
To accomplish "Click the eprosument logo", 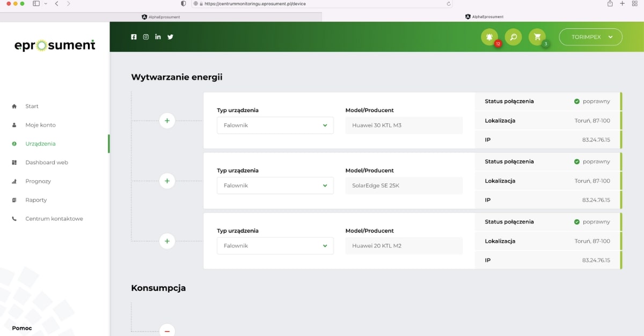I will [x=55, y=46].
